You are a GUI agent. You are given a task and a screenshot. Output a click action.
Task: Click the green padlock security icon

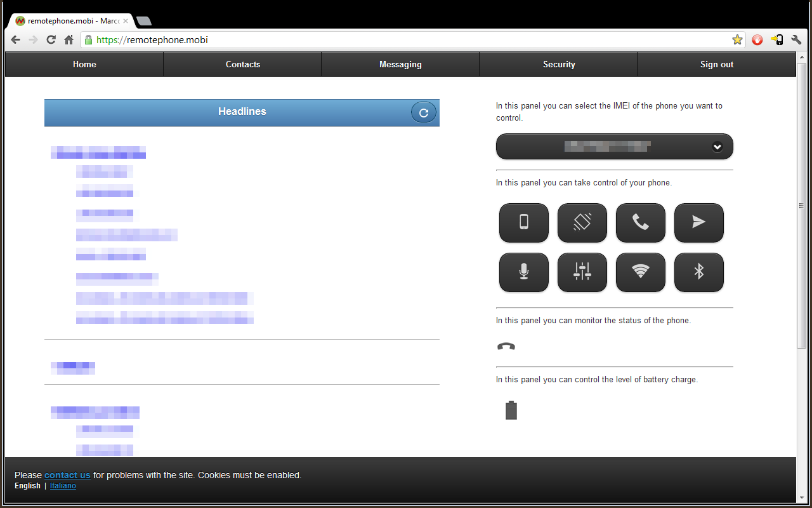click(x=88, y=40)
